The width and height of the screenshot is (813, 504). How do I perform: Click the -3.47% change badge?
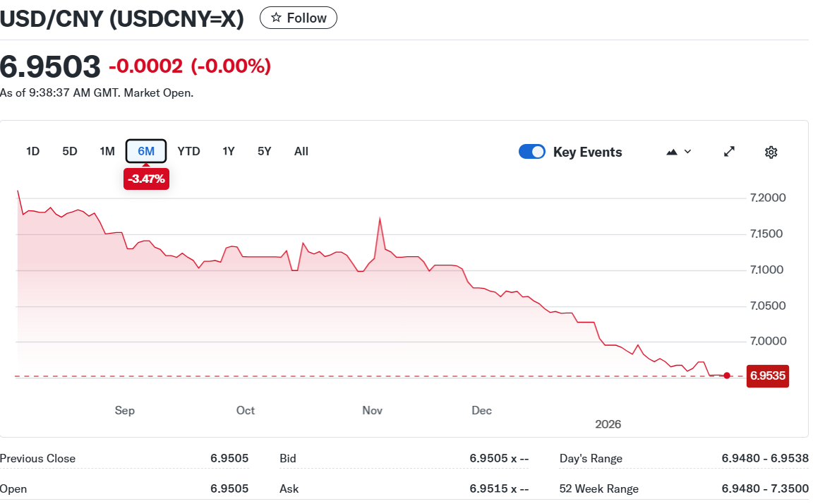click(x=146, y=179)
